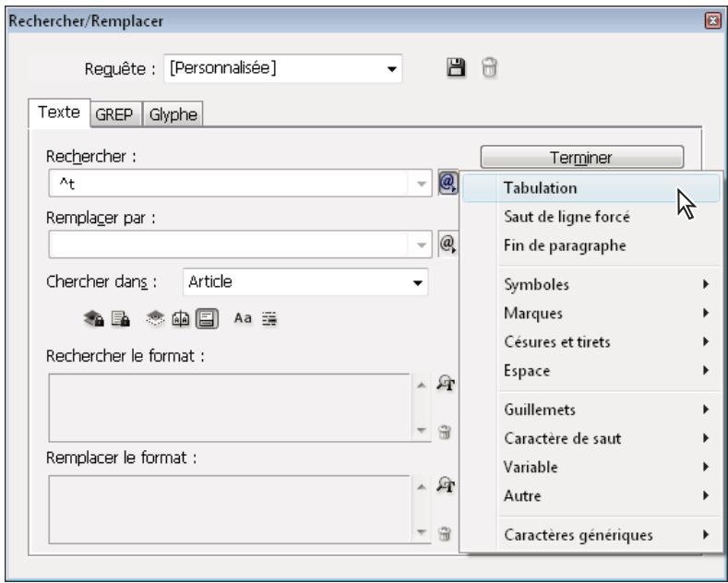Specify attributes to find in Rechercher le format
The width and height of the screenshot is (728, 583).
tap(446, 384)
